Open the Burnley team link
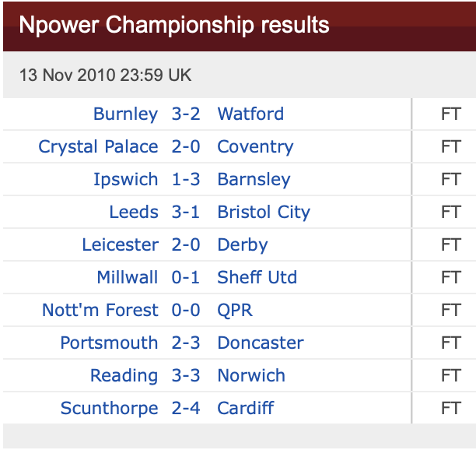Screen dimensions: 476x450 coord(125,114)
